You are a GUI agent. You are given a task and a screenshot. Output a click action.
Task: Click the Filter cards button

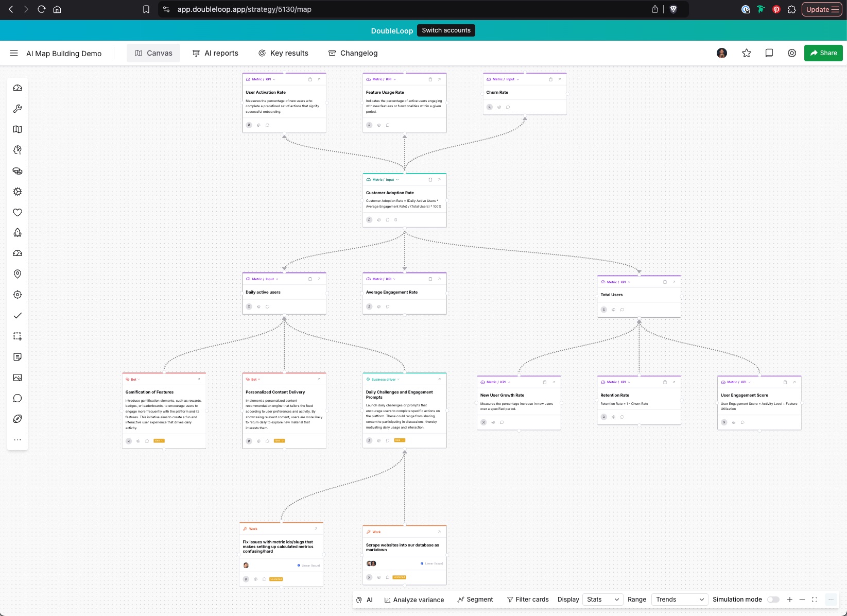click(528, 600)
